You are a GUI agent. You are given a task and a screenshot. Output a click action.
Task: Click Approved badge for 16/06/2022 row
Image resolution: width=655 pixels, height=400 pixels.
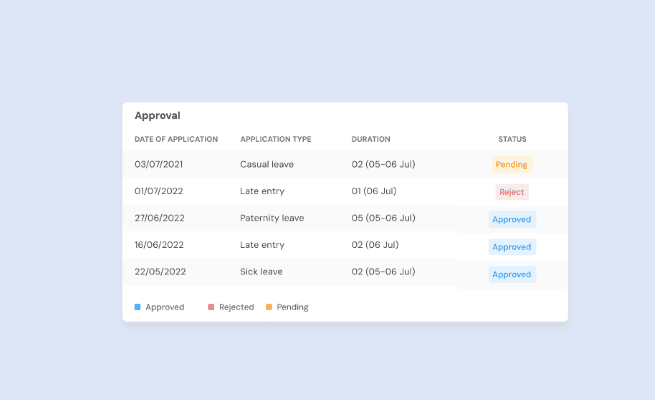click(x=512, y=247)
